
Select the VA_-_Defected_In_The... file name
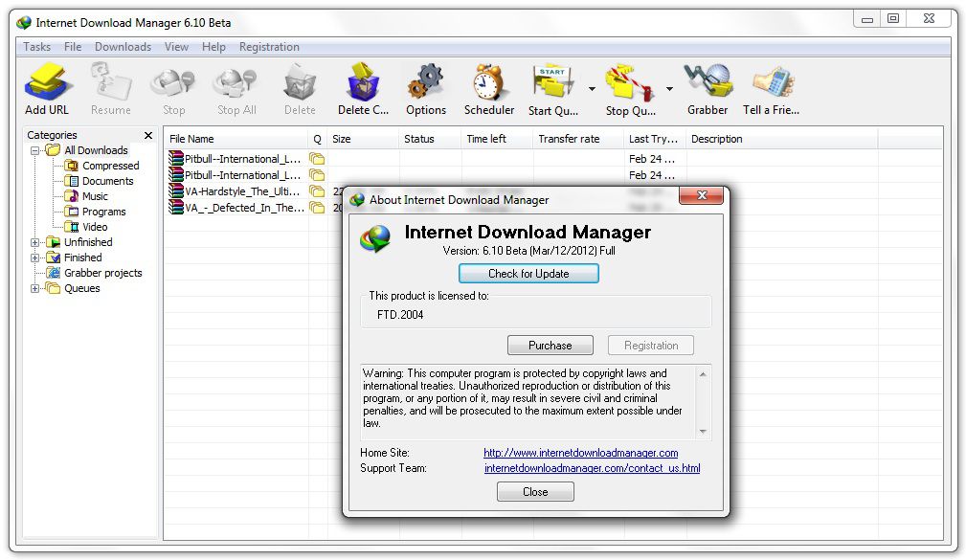click(244, 208)
